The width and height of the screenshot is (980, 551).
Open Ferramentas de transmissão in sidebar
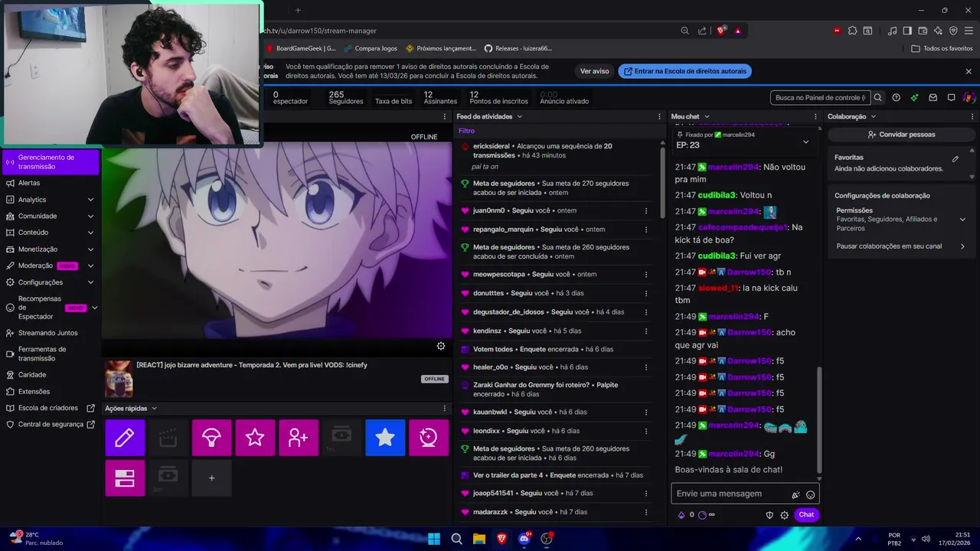(x=51, y=354)
